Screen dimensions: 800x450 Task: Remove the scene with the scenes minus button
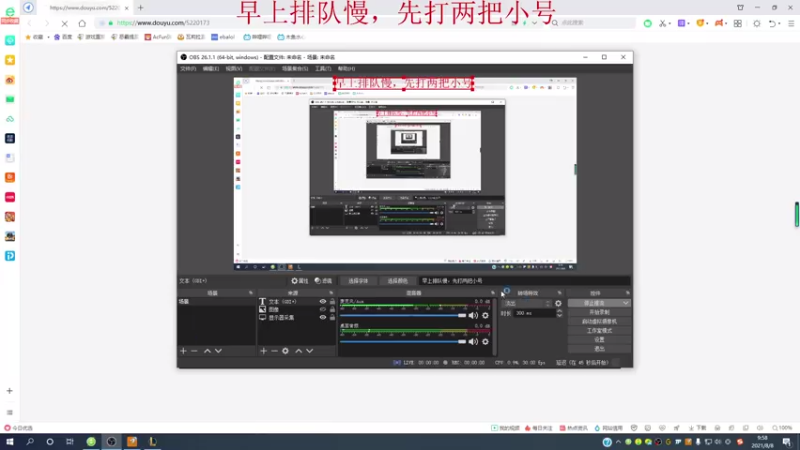pyautogui.click(x=194, y=351)
